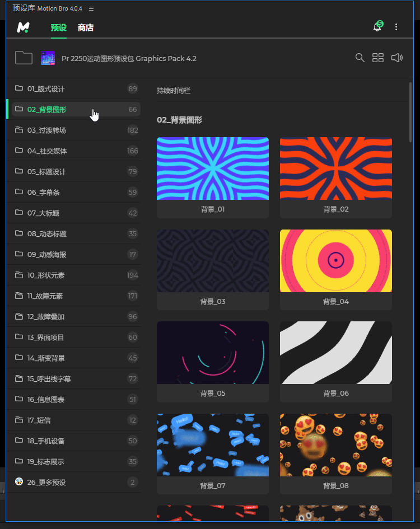Viewport: 420px width, 529px height.
Task: Open the 11_故障元素 category
Action: click(x=76, y=296)
